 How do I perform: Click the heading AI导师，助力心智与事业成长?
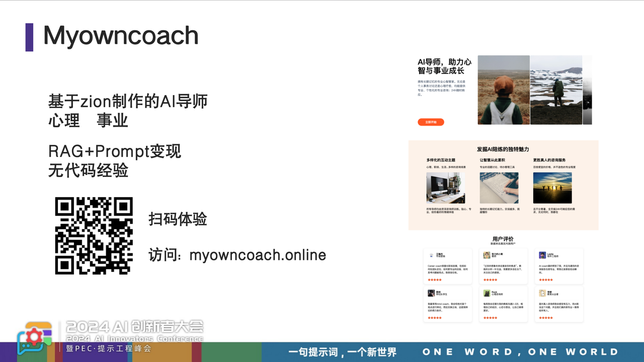coord(445,66)
